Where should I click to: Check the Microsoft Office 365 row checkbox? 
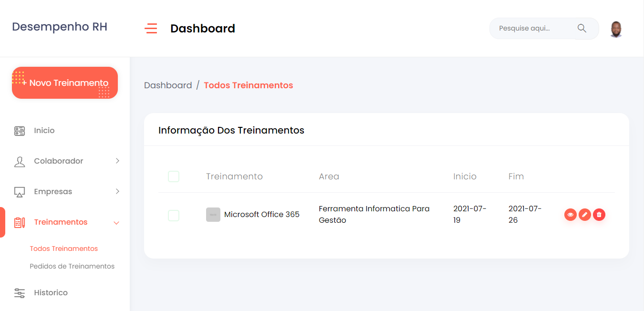[x=174, y=215]
